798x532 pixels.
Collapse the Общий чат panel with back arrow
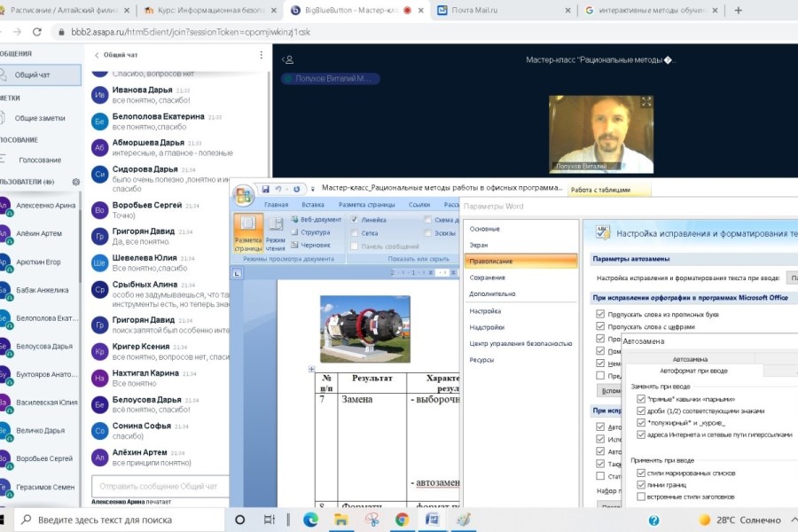(x=97, y=55)
